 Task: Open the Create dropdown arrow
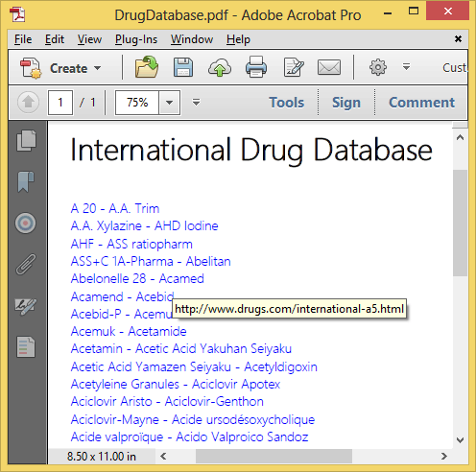97,68
